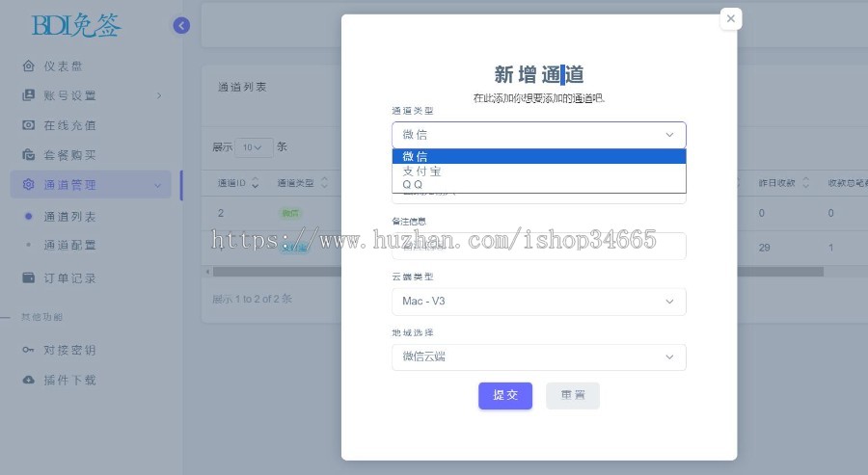
Task: Sort by 昨日收款 column arrows
Action: (x=806, y=183)
